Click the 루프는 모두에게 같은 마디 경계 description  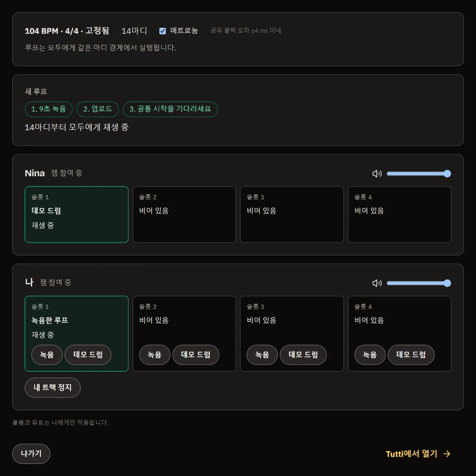[x=100, y=48]
